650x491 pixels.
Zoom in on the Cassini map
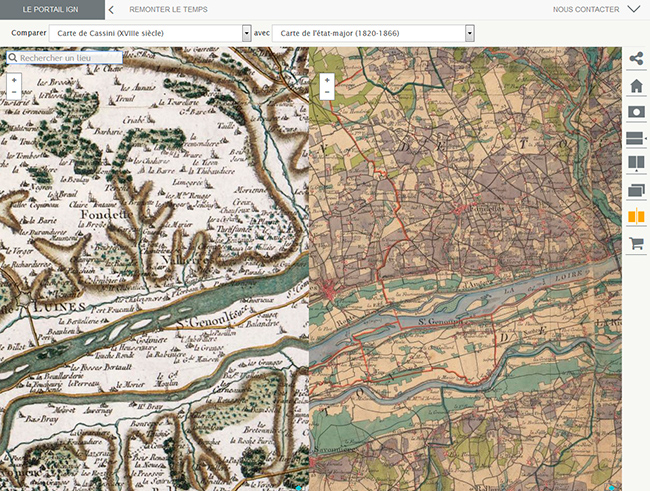pos(14,80)
